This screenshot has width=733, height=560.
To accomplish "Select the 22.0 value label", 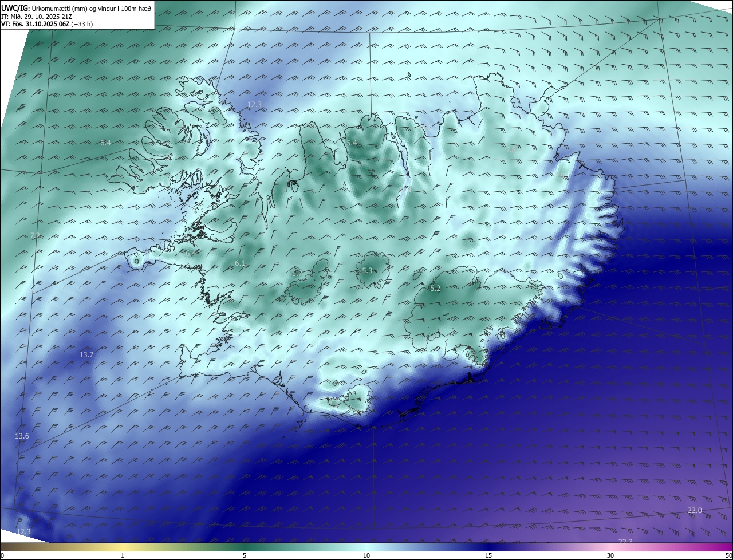I will pyautogui.click(x=695, y=510).
